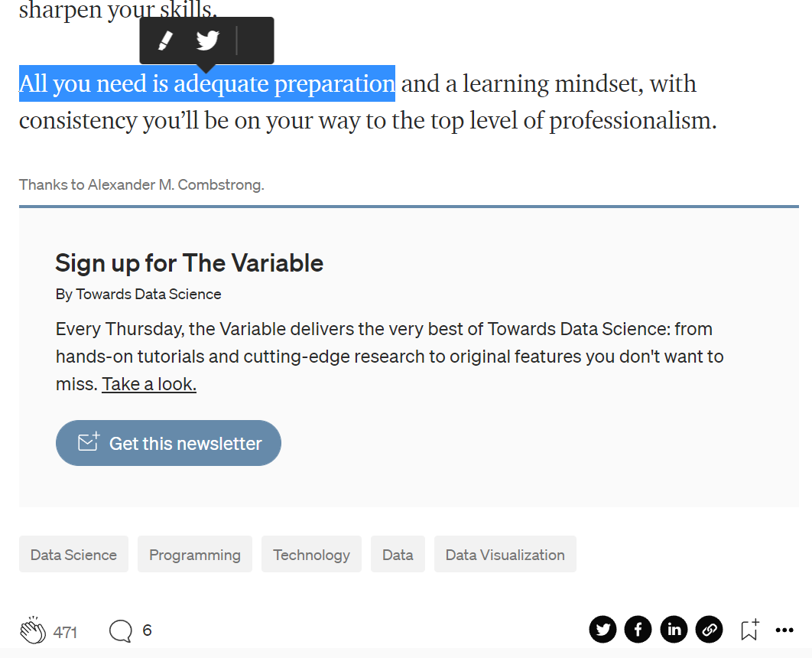This screenshot has width=812, height=658.
Task: Share article on LinkedIn
Action: pos(674,630)
